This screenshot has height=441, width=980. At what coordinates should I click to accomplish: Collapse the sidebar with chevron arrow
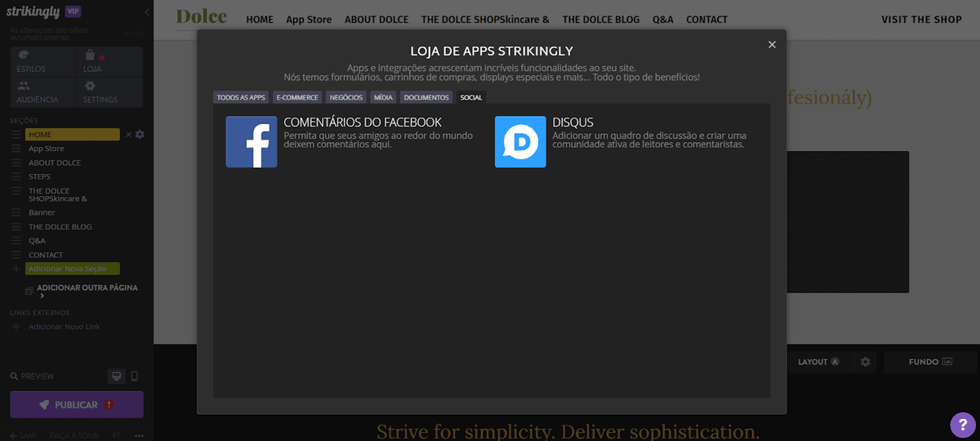pyautogui.click(x=147, y=12)
